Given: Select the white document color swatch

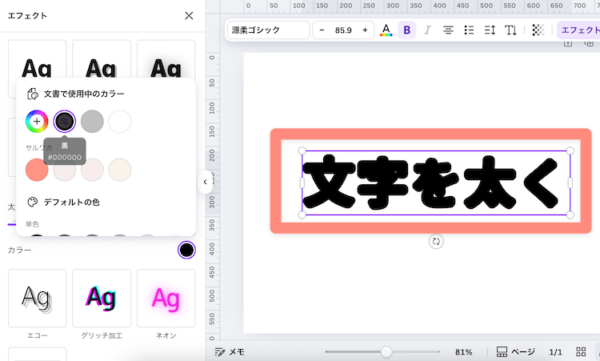Looking at the screenshot, I should (x=120, y=121).
